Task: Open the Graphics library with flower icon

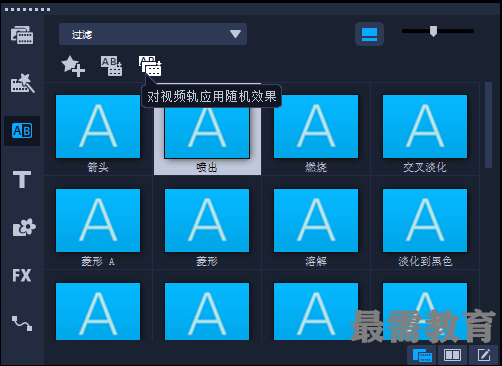Action: pos(24,227)
